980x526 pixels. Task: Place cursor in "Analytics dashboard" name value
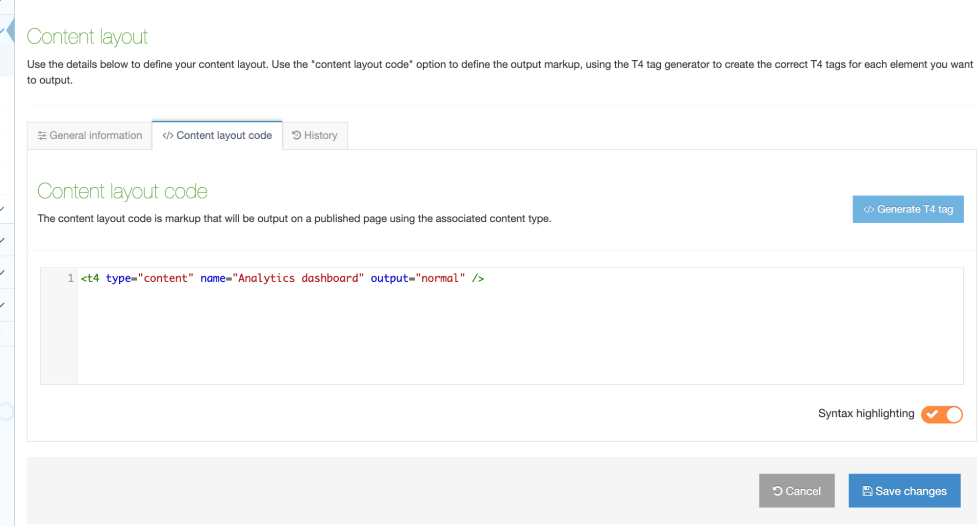pyautogui.click(x=298, y=278)
